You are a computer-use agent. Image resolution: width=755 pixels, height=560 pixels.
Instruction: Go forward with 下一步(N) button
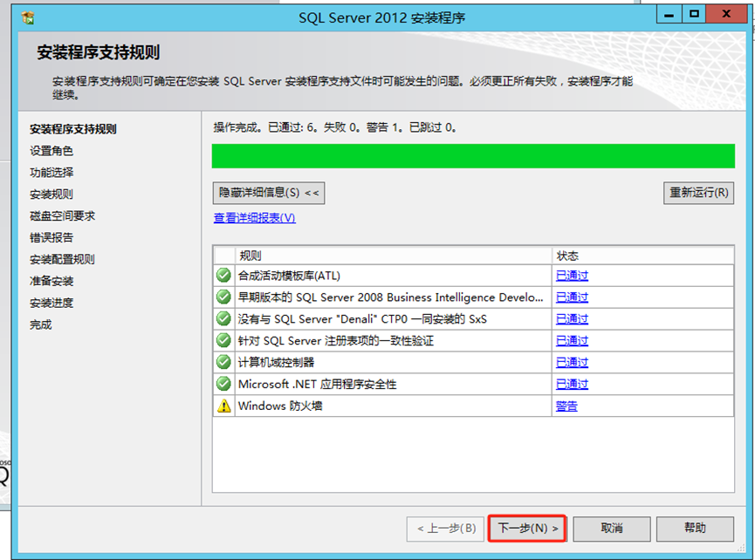[527, 529]
